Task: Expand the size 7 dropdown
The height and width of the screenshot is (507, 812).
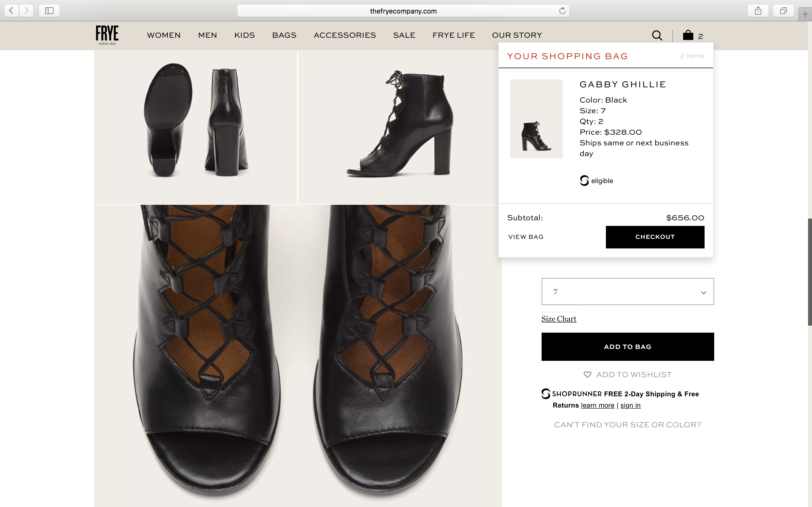Action: [627, 292]
